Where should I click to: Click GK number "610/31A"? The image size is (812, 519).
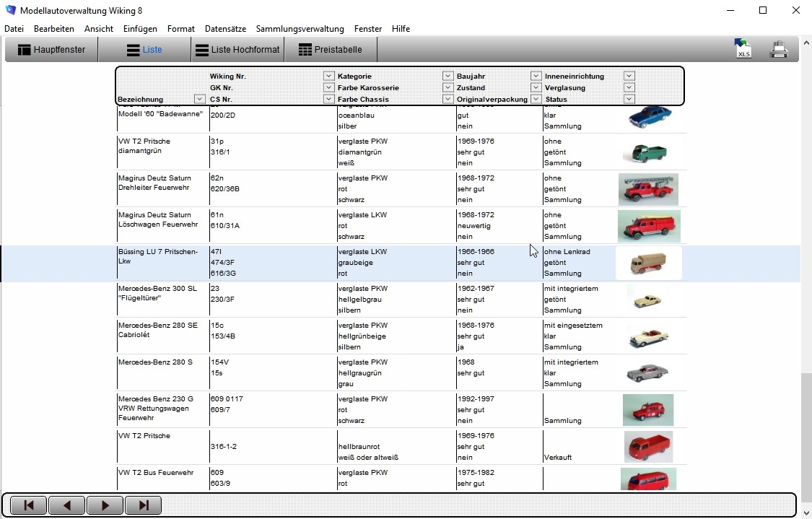tap(224, 226)
